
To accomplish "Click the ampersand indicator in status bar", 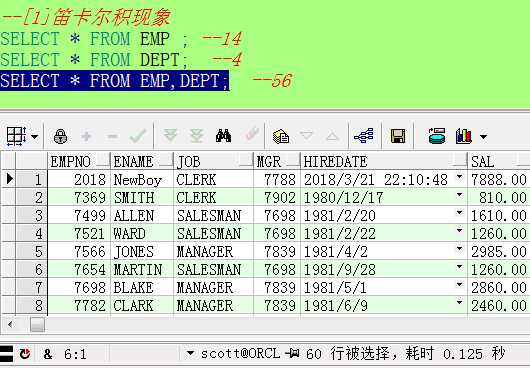I will pos(48,354).
